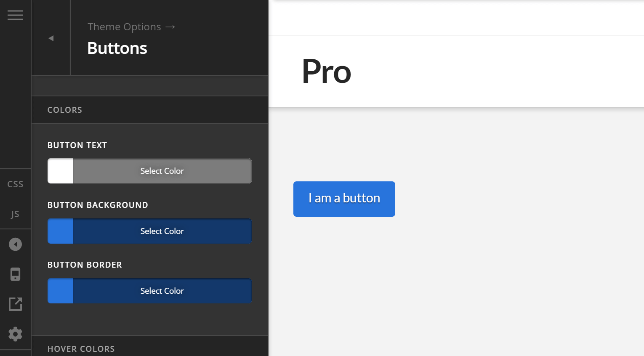Open the JS editor
Viewport: 644px width, 356px height.
tap(15, 214)
